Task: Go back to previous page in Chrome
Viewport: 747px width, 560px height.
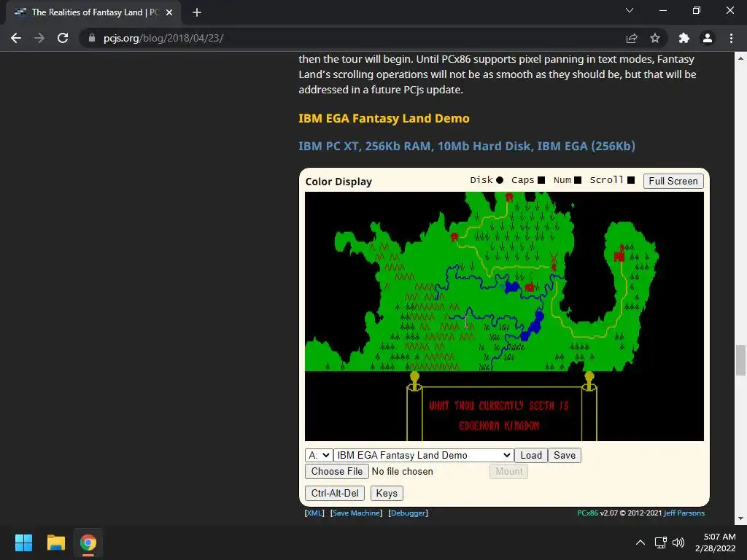Action: point(16,38)
